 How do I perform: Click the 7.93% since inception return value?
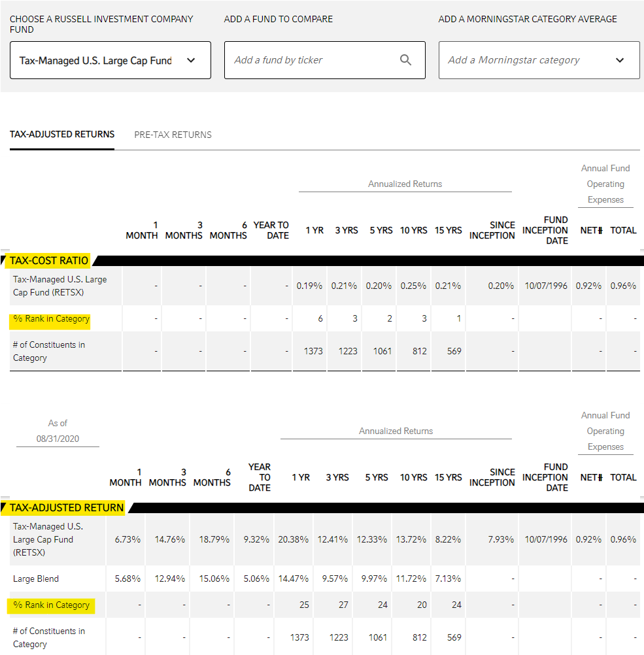tap(501, 539)
